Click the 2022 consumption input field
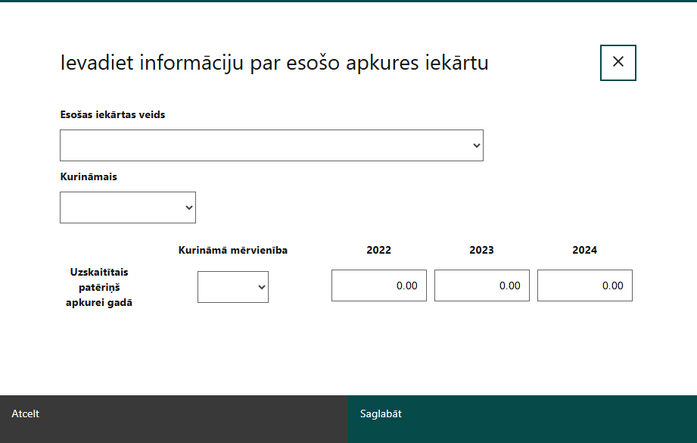 379,285
